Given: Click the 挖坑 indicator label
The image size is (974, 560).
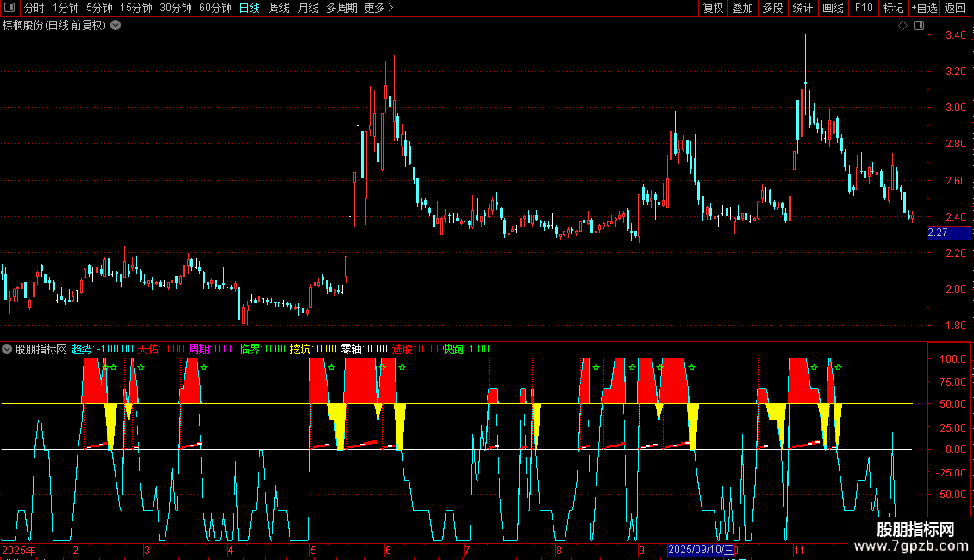Looking at the screenshot, I should (x=314, y=349).
